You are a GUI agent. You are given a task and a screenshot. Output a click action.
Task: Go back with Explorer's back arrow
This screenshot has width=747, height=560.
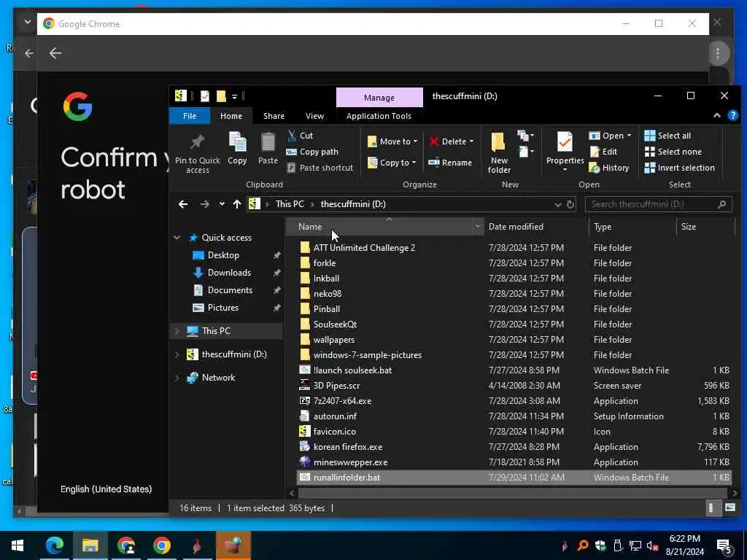[183, 204]
